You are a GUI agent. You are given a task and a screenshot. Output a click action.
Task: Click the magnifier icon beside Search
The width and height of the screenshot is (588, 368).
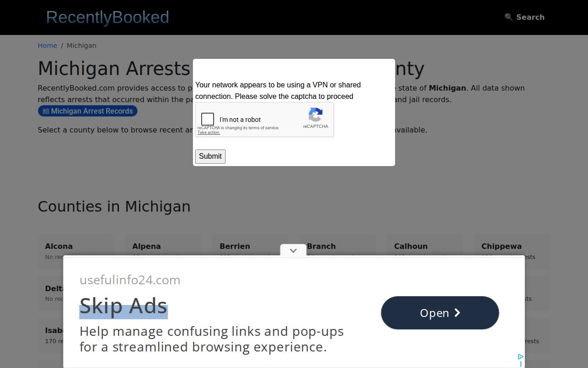(x=509, y=17)
